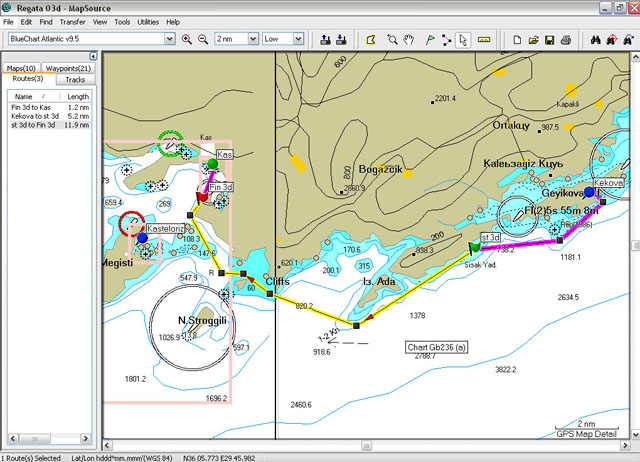Click MapSource app icon in title bar
This screenshot has width=640, height=462.
7,7
